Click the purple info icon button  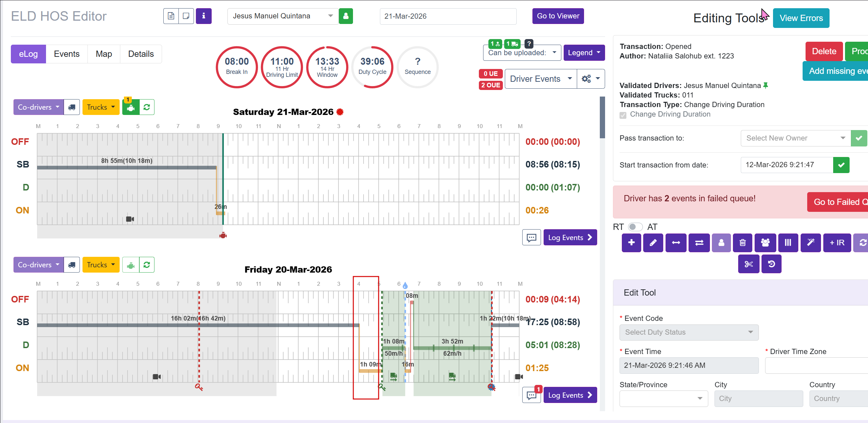203,16
